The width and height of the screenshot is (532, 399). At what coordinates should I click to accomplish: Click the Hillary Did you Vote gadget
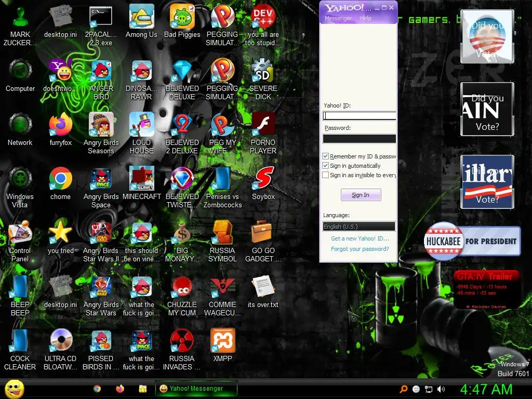point(487,182)
